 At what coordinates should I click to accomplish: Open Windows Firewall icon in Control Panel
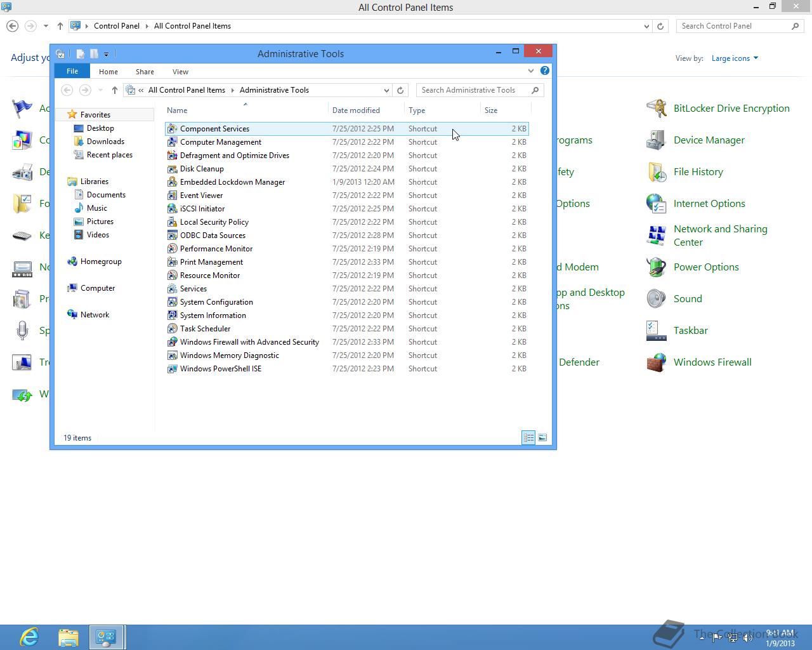coord(656,362)
